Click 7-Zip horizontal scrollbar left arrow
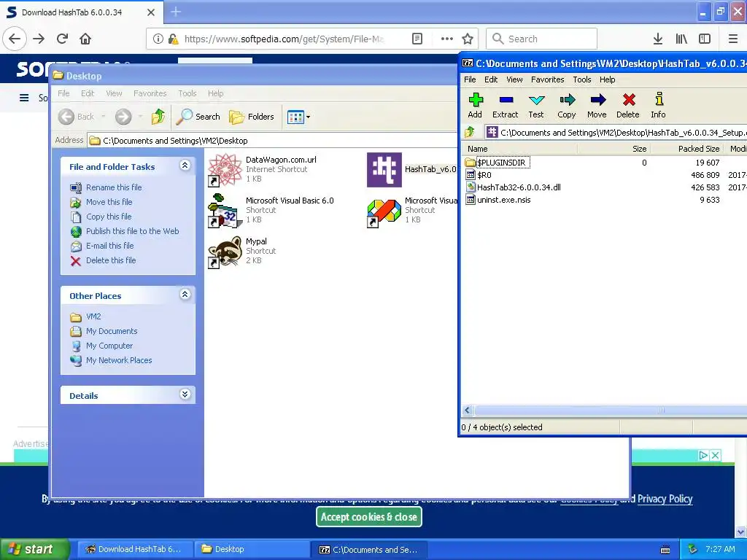 (x=468, y=410)
